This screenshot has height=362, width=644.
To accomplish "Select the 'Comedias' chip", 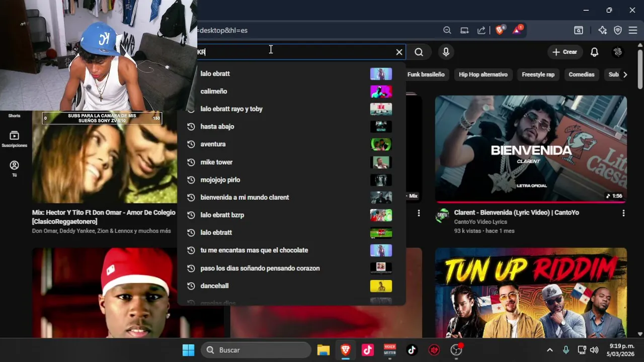I will pyautogui.click(x=582, y=74).
